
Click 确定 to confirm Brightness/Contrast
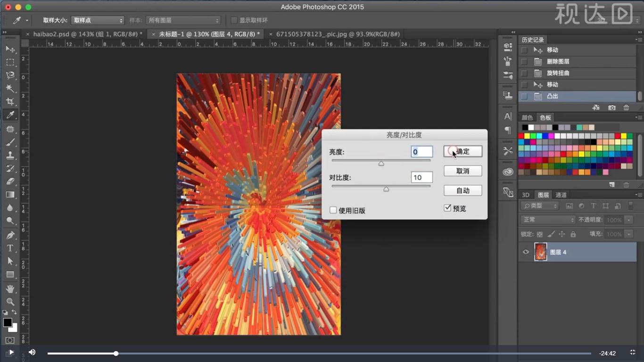point(463,151)
